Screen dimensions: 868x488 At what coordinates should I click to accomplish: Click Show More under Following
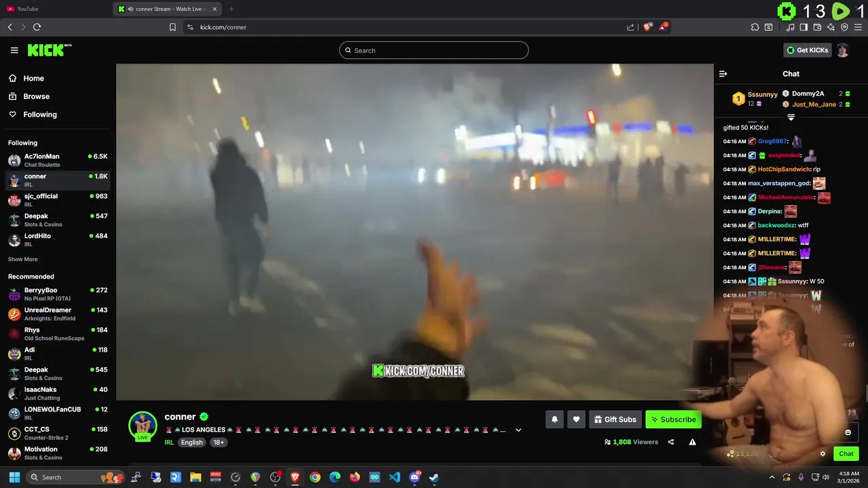coord(23,259)
